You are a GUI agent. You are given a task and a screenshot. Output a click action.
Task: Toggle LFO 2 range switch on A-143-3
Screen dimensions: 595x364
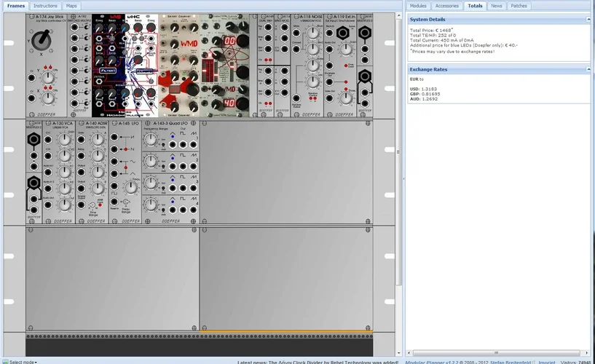(x=163, y=167)
